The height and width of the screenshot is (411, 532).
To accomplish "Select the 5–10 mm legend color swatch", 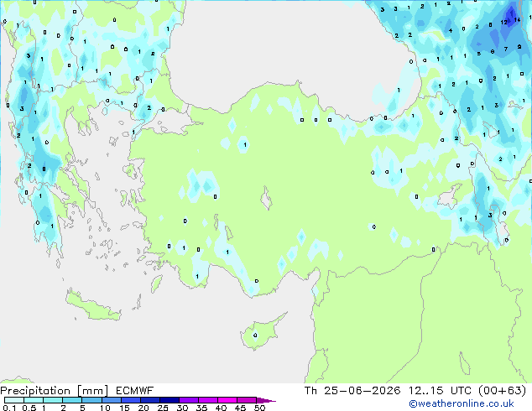I will tap(92, 400).
